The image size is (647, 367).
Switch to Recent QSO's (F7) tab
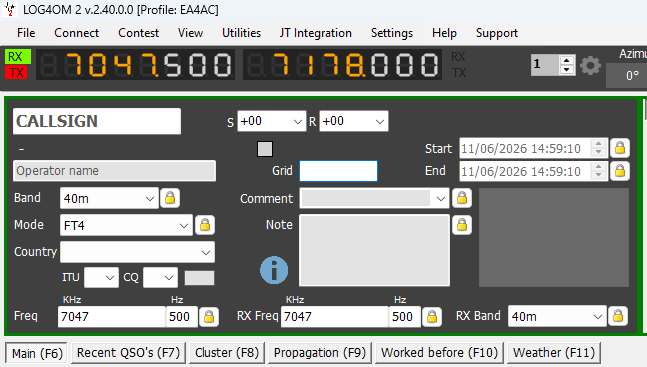[128, 353]
